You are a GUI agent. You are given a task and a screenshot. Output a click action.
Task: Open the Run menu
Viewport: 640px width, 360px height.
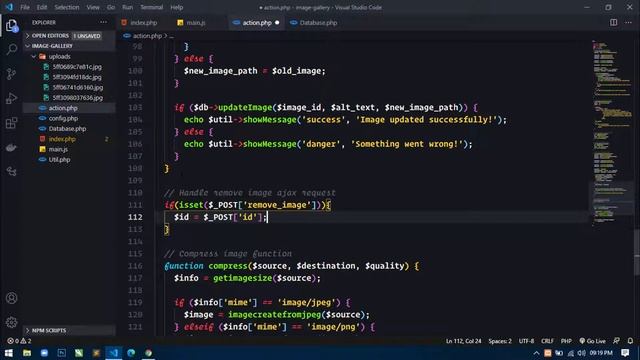click(x=128, y=7)
